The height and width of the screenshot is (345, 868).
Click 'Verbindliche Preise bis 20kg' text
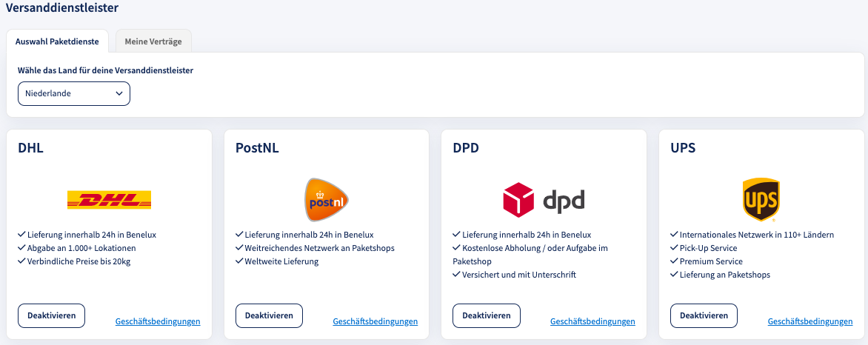coord(79,261)
